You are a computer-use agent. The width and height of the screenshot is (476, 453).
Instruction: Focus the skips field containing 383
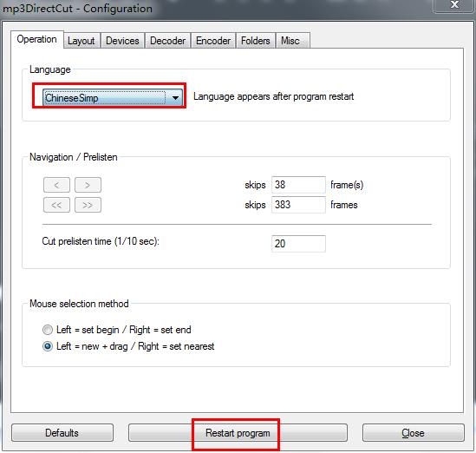[x=298, y=205]
